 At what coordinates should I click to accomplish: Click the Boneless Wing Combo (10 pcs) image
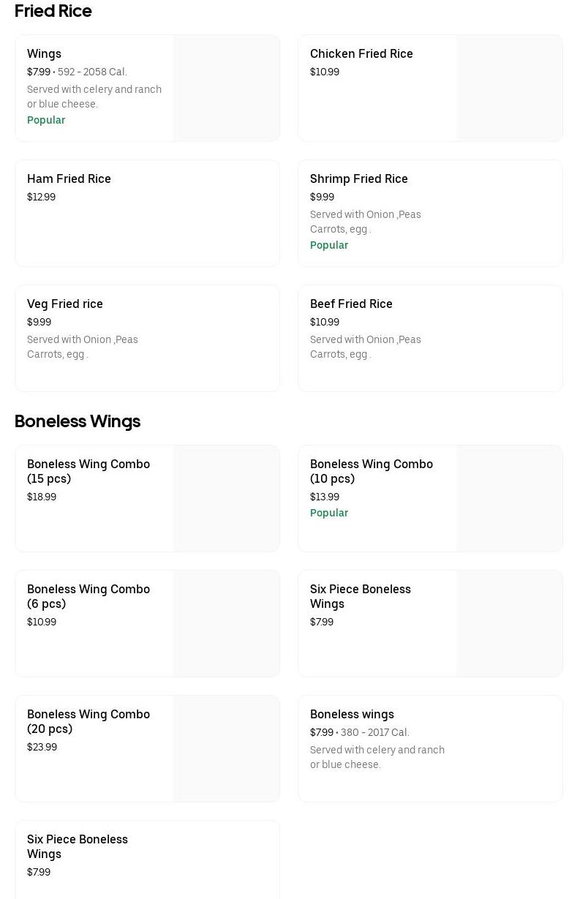(509, 498)
